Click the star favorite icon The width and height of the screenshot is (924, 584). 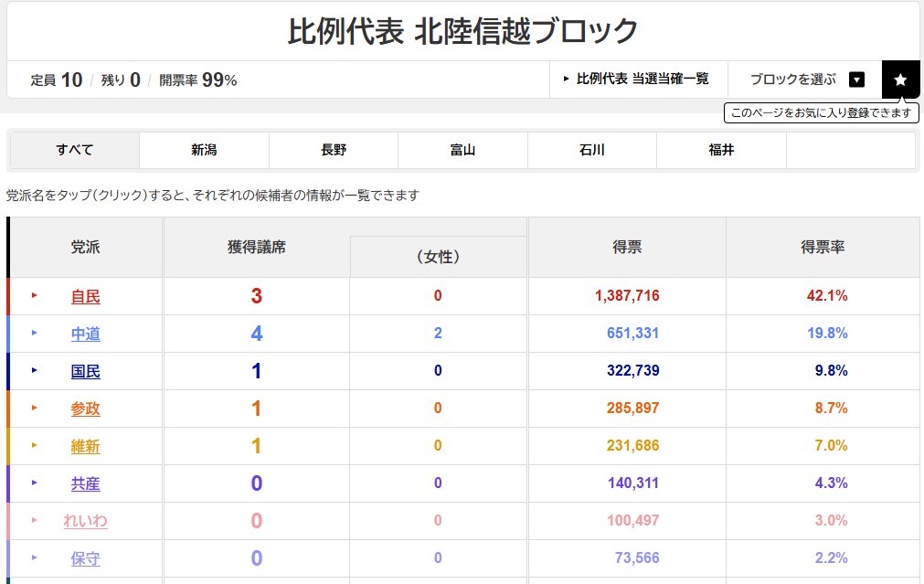click(900, 80)
